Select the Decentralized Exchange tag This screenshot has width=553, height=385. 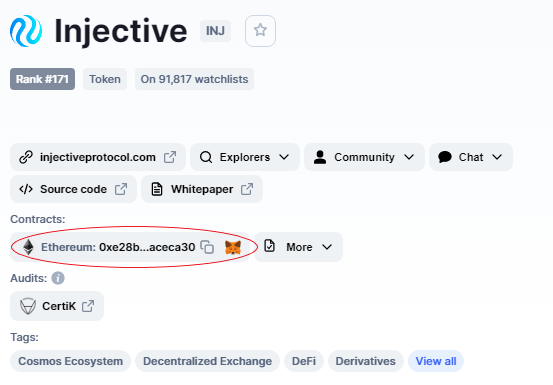click(x=207, y=361)
